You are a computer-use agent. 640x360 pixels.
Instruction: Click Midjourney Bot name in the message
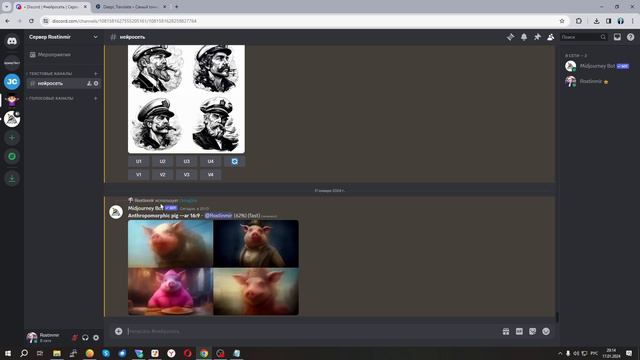pos(146,208)
